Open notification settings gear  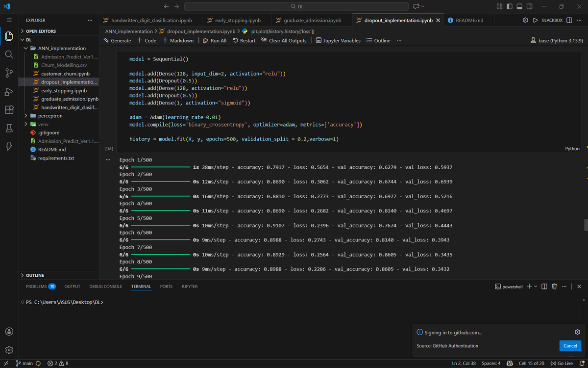pos(577,332)
